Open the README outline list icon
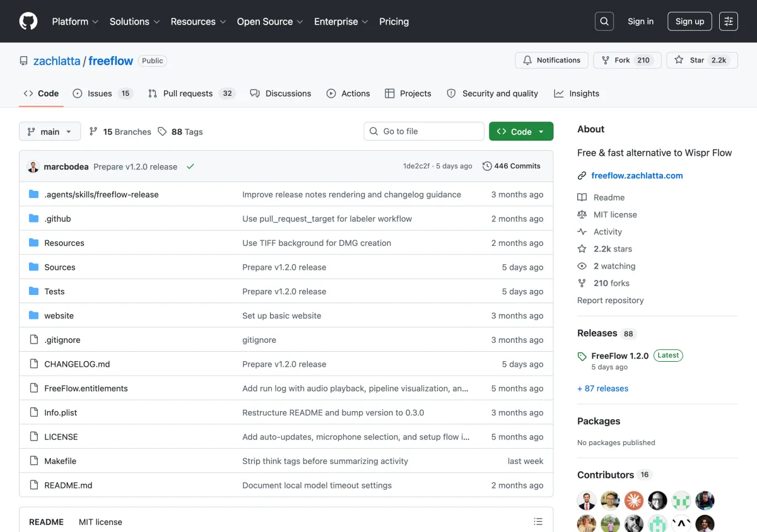The width and height of the screenshot is (757, 532). coord(538,521)
